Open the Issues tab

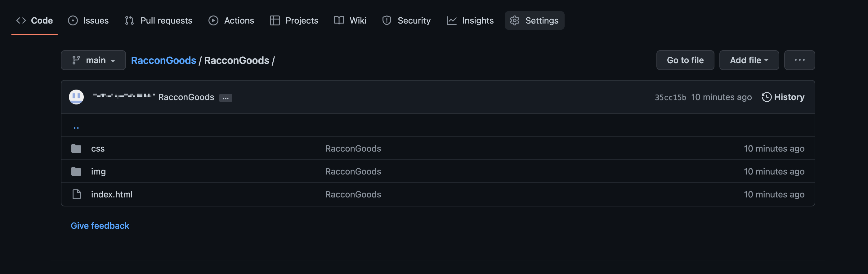tap(88, 20)
